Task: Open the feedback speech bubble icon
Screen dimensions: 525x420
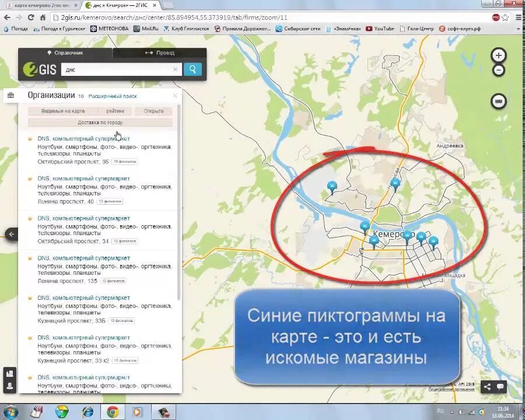Action: point(501,387)
